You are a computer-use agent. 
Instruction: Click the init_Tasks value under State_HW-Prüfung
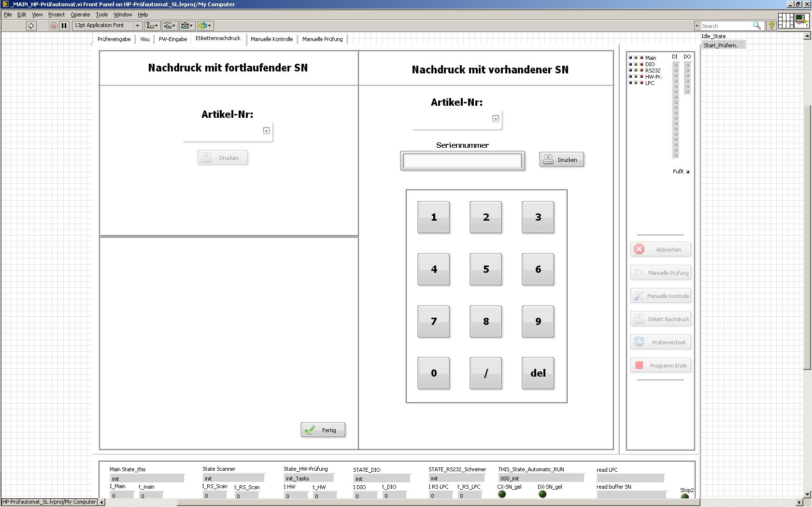[x=308, y=479]
